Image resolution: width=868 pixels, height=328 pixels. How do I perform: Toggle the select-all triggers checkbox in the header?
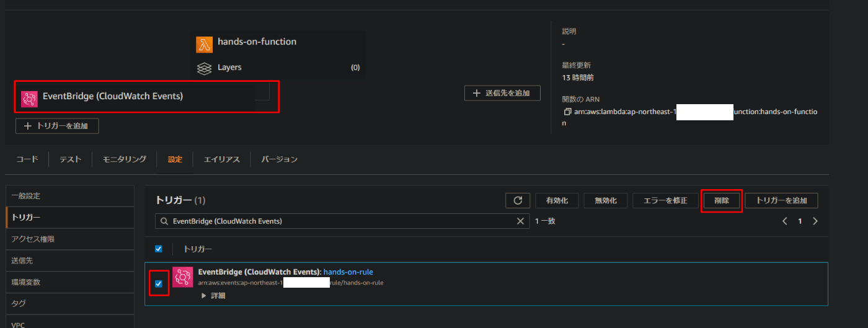point(159,249)
